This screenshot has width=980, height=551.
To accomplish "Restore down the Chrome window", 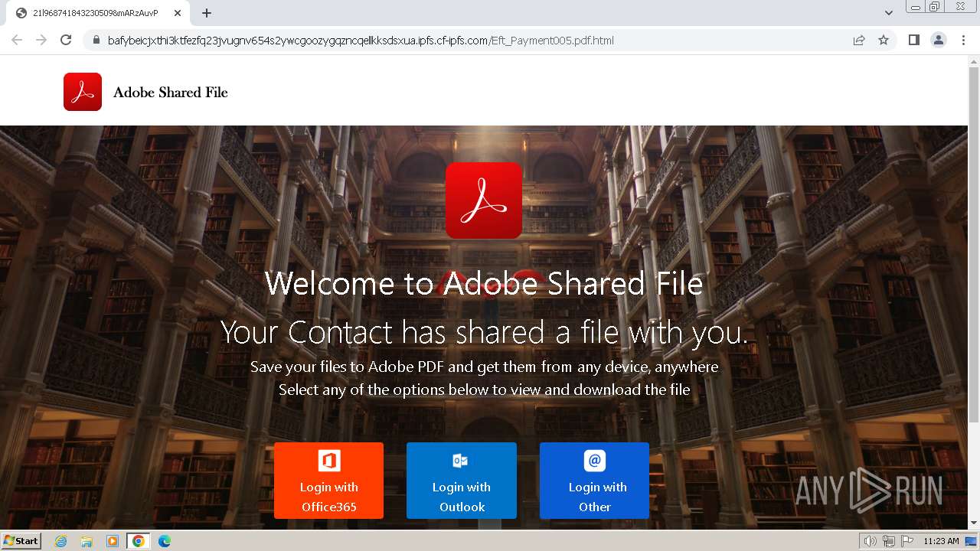I will click(935, 7).
